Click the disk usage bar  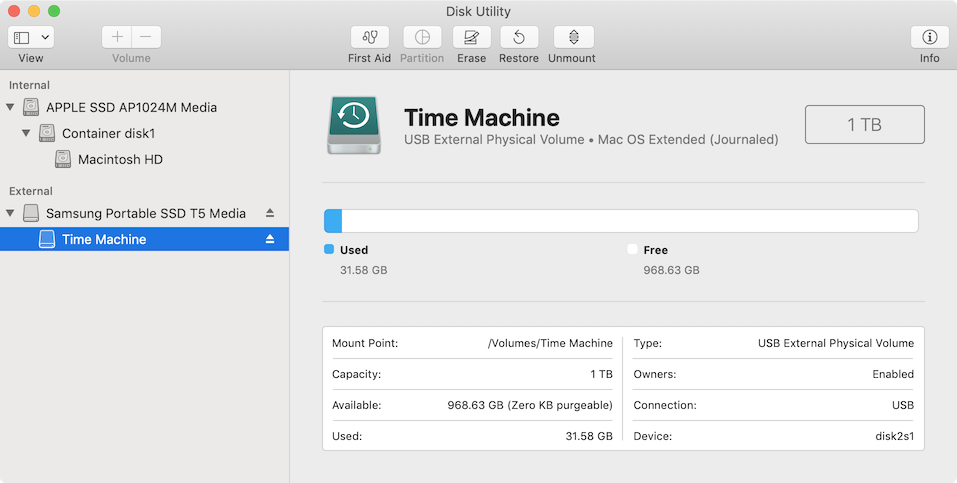(x=620, y=221)
